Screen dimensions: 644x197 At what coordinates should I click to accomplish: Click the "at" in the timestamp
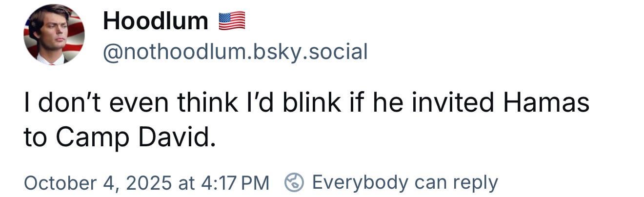[x=186, y=183]
